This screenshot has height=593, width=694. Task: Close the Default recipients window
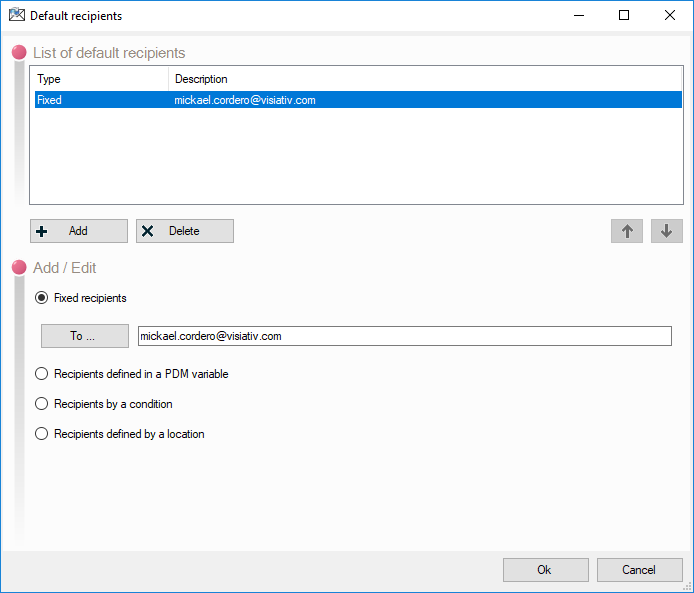[x=670, y=16]
